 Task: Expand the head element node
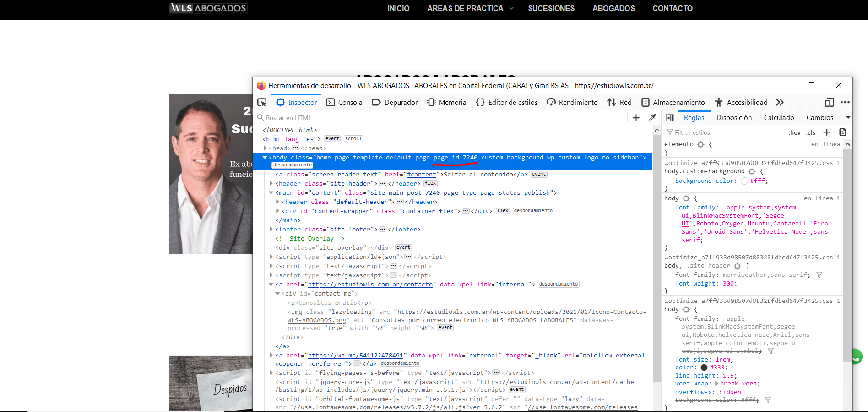[x=265, y=148]
